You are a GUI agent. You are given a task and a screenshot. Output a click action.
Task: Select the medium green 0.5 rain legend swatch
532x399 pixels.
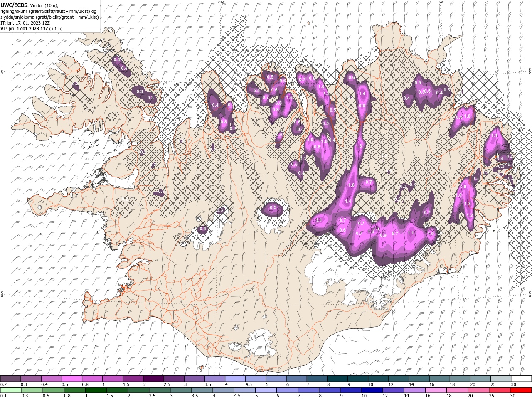53,390
